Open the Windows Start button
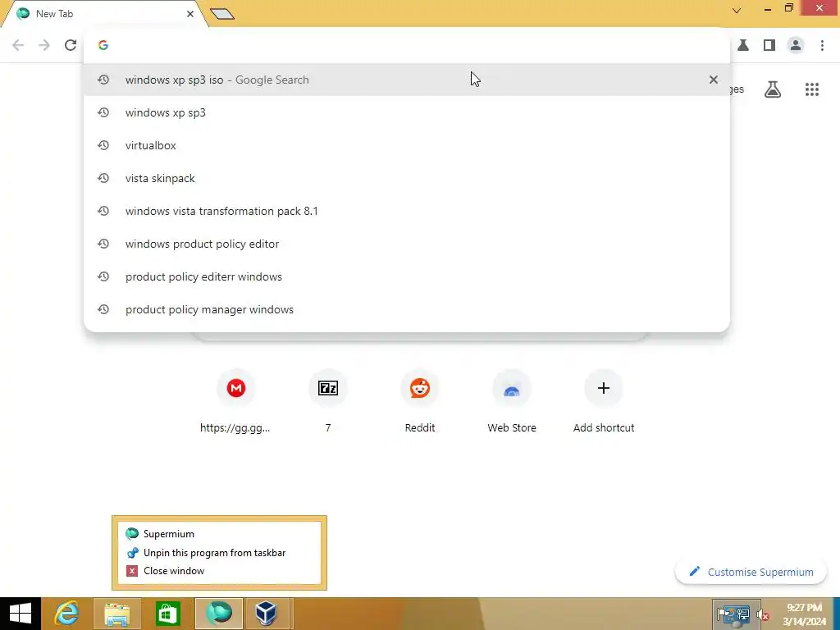840x630 pixels. [21, 614]
